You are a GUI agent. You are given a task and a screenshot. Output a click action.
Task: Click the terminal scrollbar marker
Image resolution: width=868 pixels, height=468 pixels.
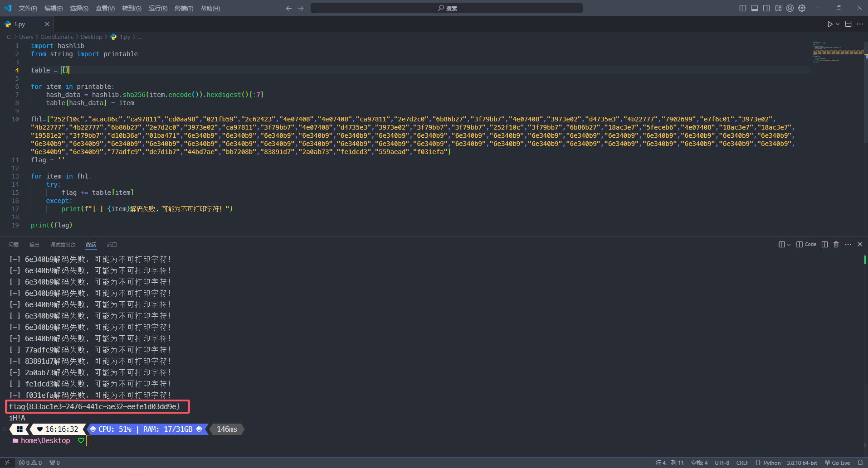[865, 260]
